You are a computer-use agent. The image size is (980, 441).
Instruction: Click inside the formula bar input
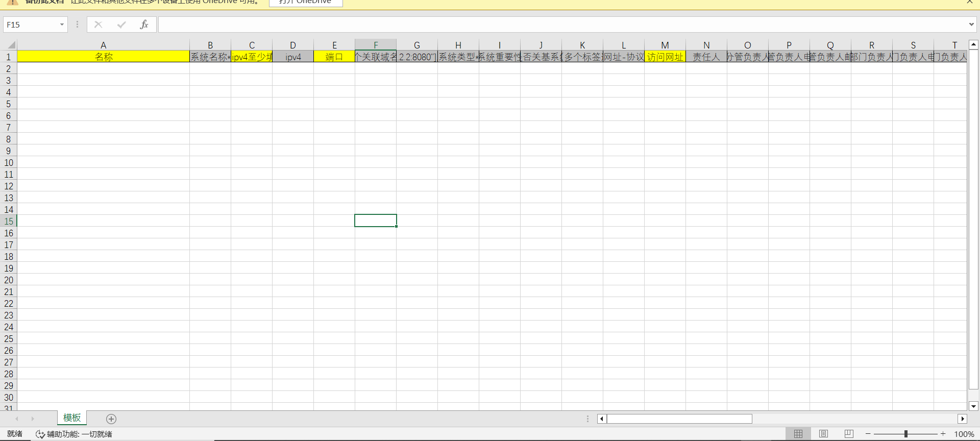pyautogui.click(x=561, y=24)
